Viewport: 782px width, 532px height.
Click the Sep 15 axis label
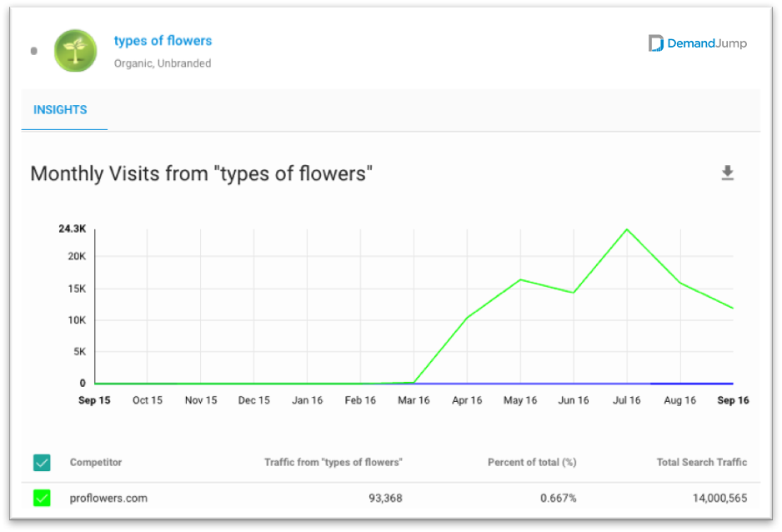click(x=94, y=400)
